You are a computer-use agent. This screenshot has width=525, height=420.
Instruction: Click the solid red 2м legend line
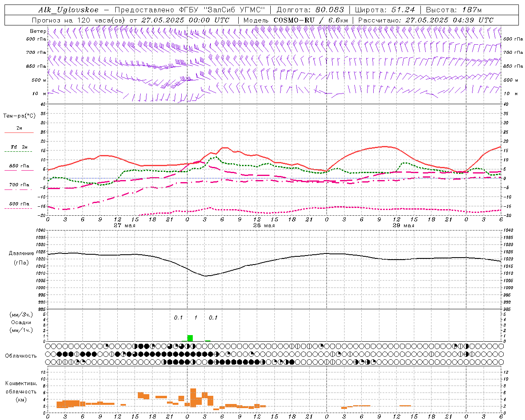pyautogui.click(x=19, y=133)
